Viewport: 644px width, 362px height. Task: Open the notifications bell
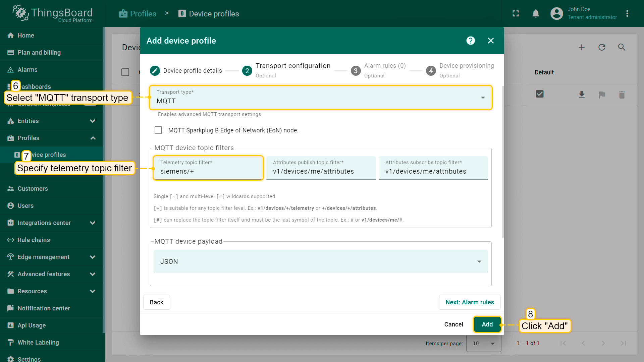pyautogui.click(x=536, y=14)
